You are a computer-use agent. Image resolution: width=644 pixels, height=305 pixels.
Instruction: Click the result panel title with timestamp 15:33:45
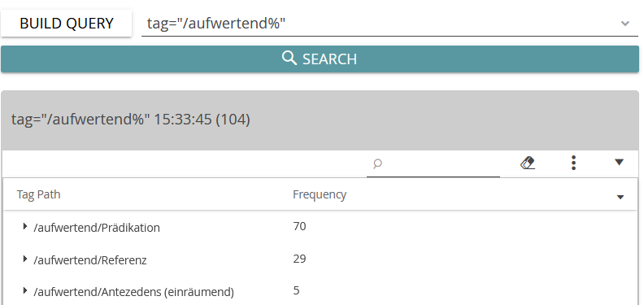tap(131, 120)
